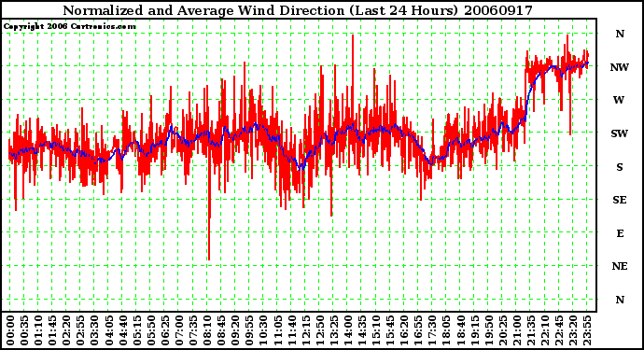Screen dimensions: 644x350
Task: Click the N label directly above NW
Action: click(x=620, y=34)
